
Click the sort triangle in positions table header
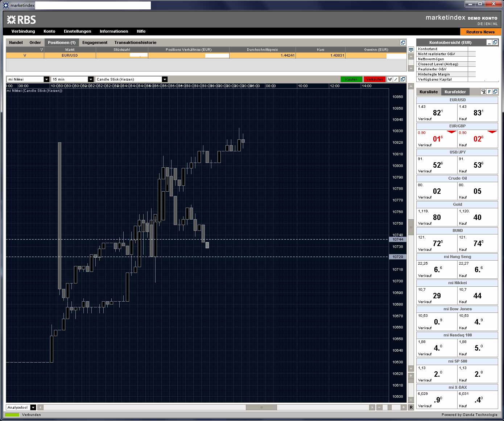41,50
